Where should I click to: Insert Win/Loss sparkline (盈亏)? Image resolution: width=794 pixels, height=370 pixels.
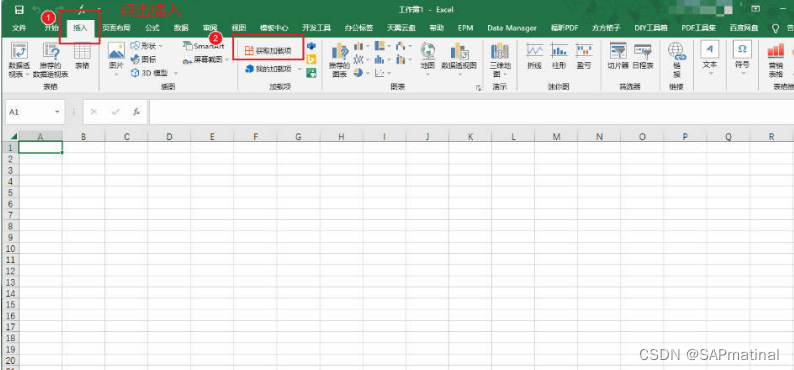pyautogui.click(x=584, y=56)
